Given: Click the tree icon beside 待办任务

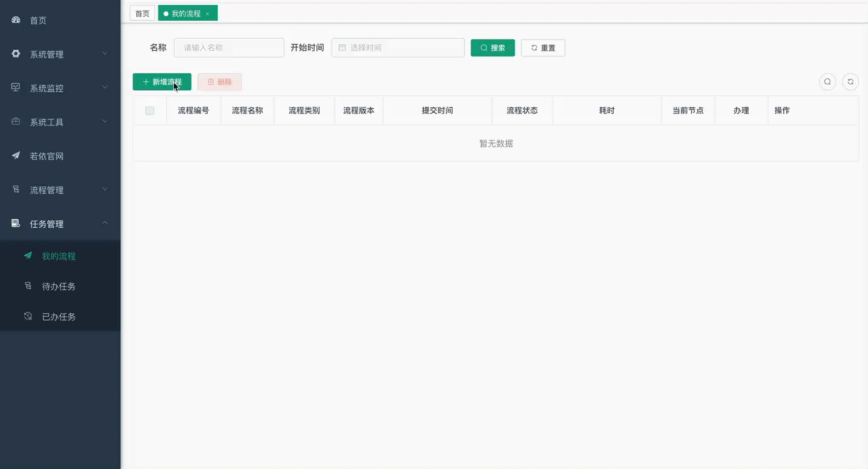Looking at the screenshot, I should [x=28, y=286].
